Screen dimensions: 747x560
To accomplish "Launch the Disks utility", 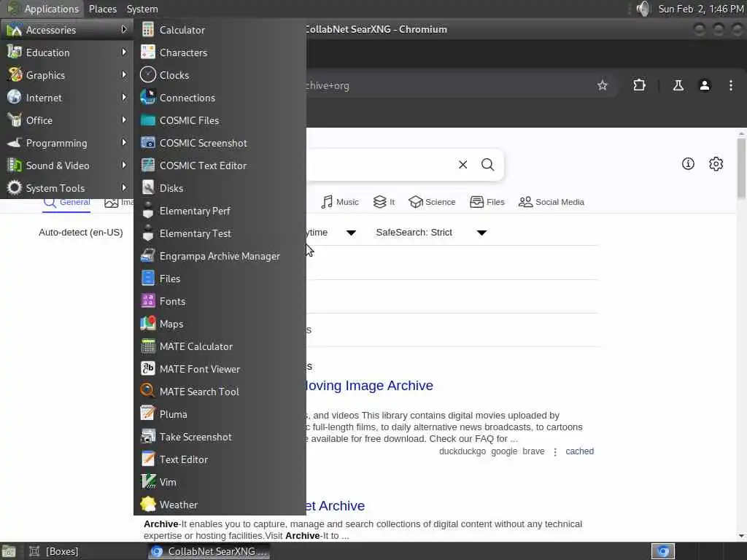I will [220, 188].
